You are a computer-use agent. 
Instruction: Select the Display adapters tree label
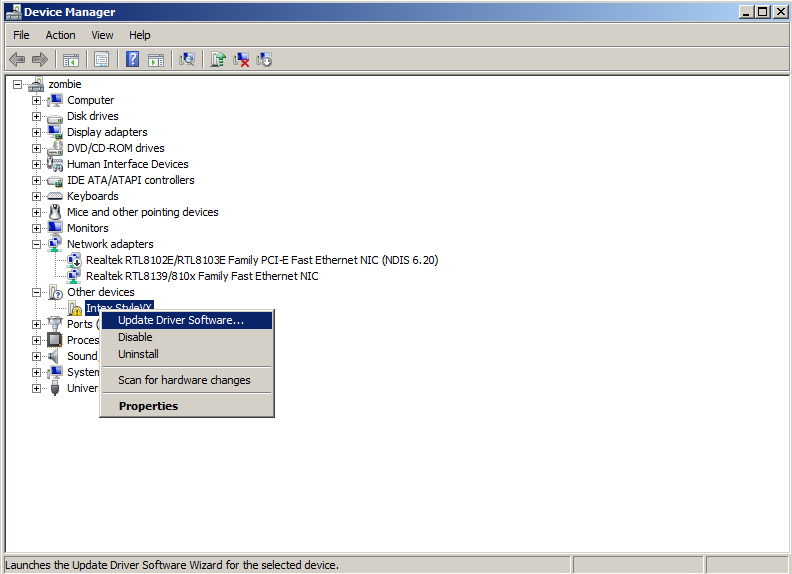(107, 132)
